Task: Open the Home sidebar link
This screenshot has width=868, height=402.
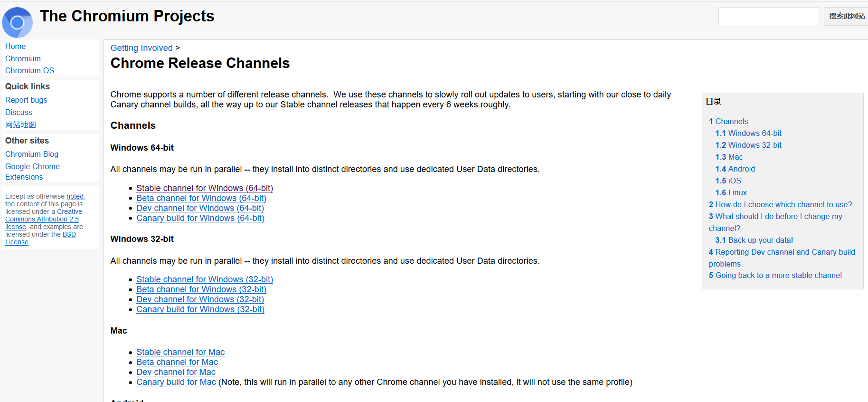Action: tap(15, 46)
